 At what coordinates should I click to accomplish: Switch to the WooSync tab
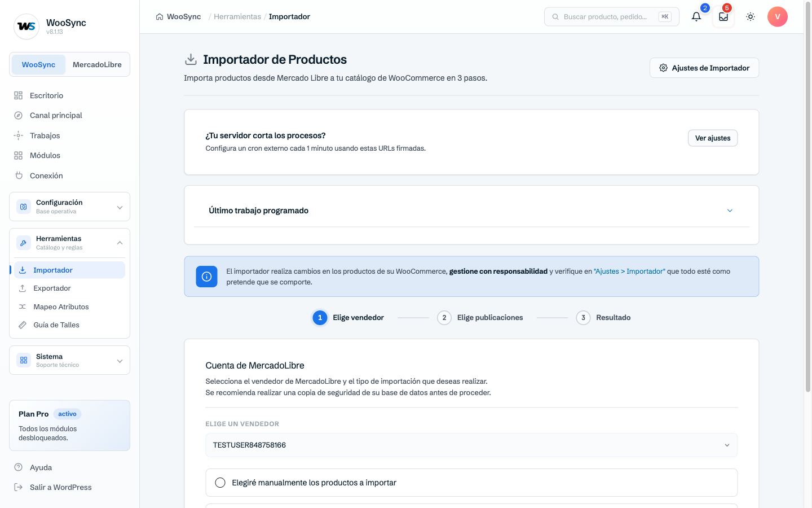38,64
